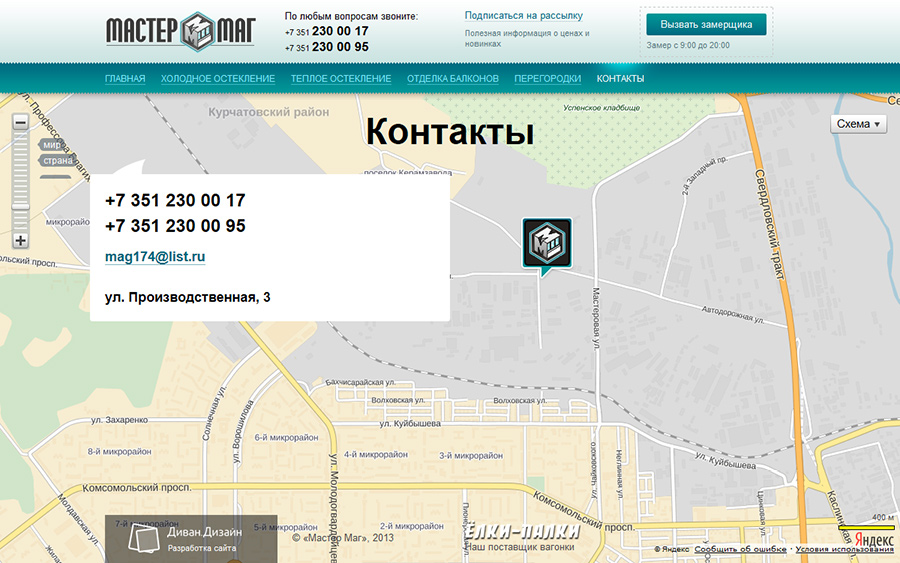
Task: Click the Вызвать замерщика button
Action: coord(706,25)
